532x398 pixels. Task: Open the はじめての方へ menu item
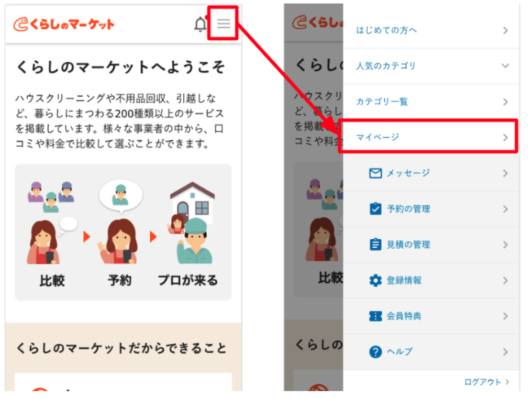pyautogui.click(x=431, y=30)
